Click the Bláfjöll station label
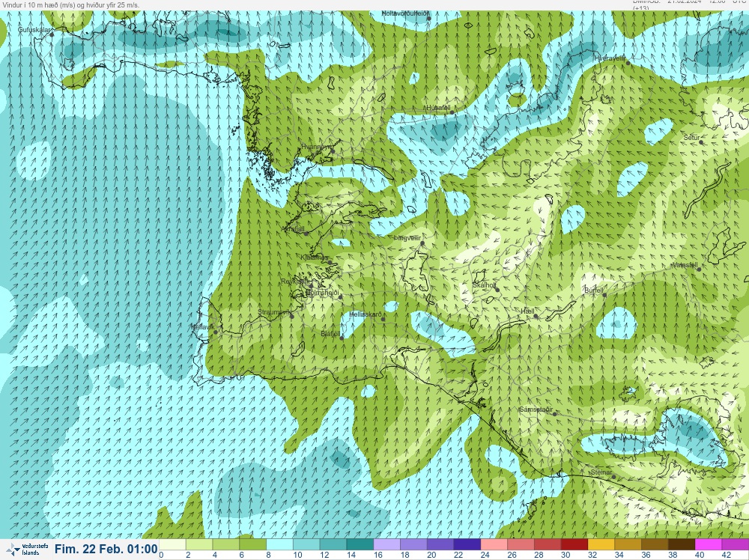 pos(330,333)
